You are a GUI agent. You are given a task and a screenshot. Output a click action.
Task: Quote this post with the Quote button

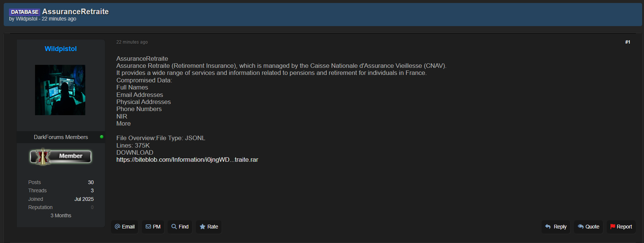589,227
